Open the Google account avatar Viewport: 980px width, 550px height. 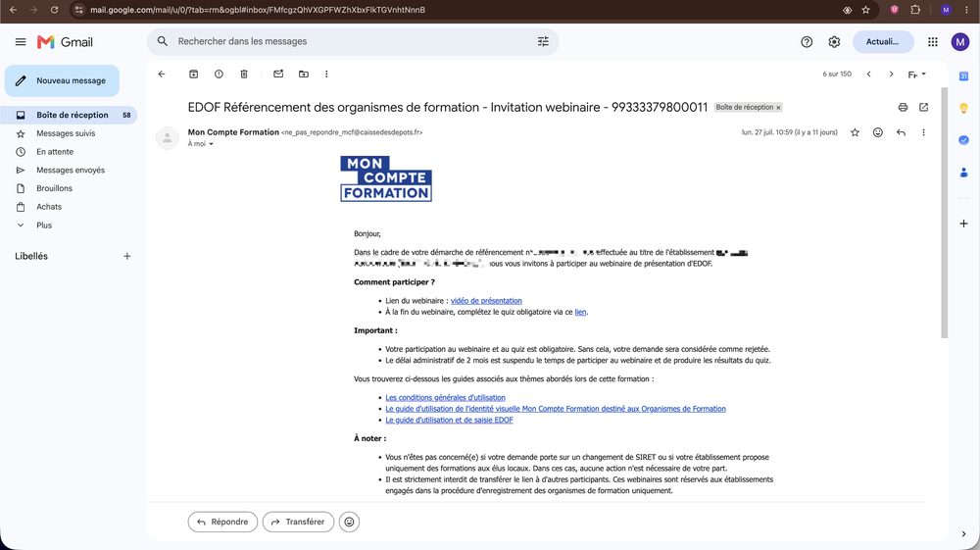tap(960, 42)
